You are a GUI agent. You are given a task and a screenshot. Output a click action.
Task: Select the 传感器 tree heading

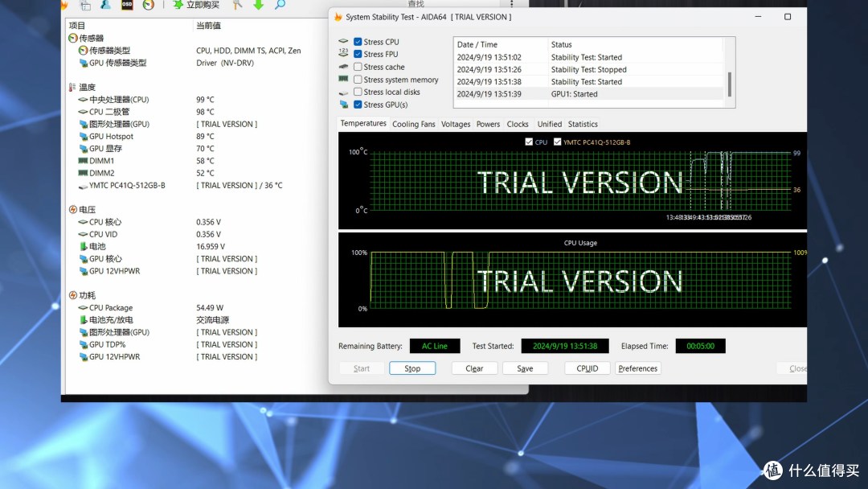(x=92, y=39)
